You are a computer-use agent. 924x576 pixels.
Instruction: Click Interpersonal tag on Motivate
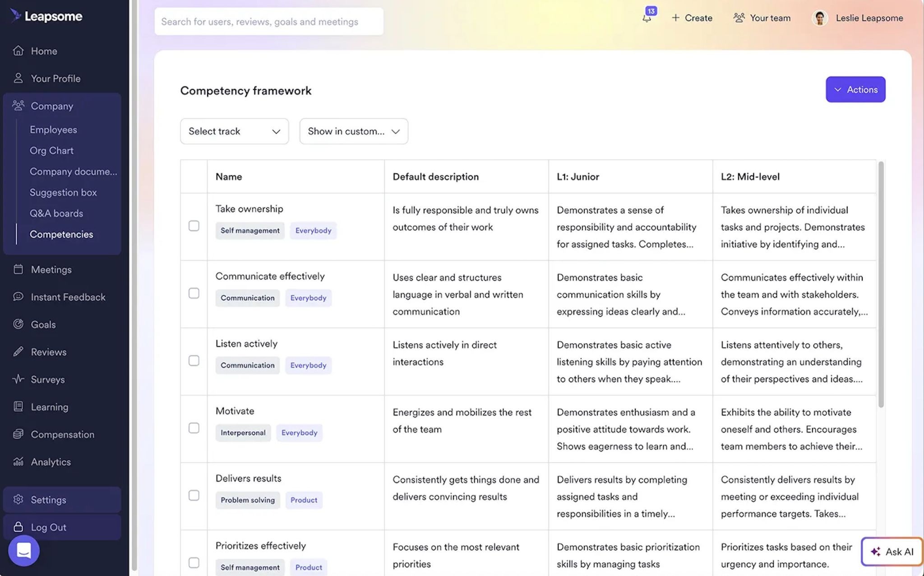tap(243, 432)
